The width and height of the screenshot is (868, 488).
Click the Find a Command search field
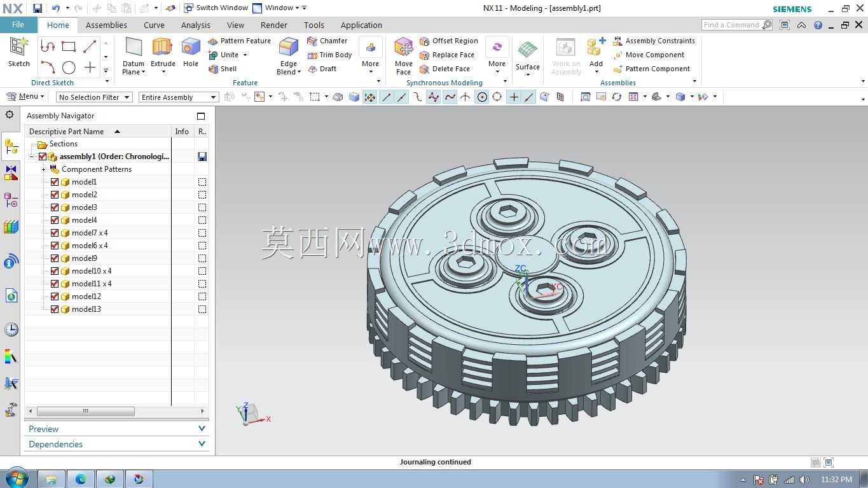(737, 25)
